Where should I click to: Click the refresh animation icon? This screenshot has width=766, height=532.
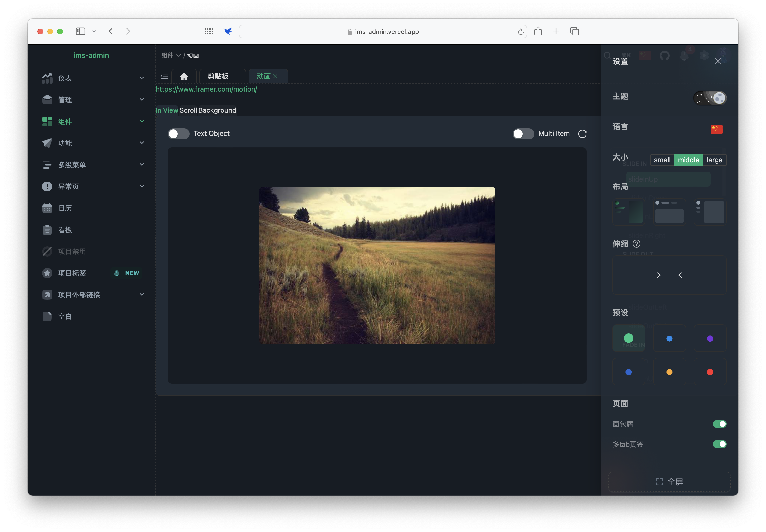coord(582,134)
